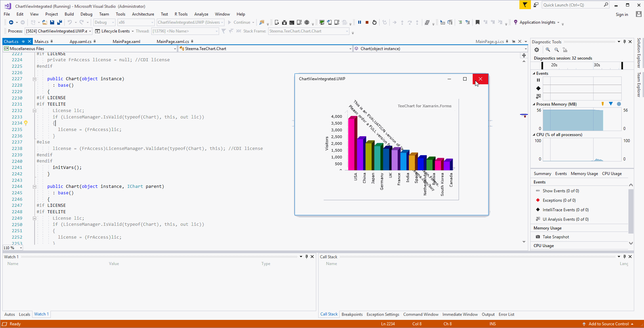Image resolution: width=644 pixels, height=328 pixels.
Task: Click the Step Over arrow button
Action: click(x=410, y=22)
